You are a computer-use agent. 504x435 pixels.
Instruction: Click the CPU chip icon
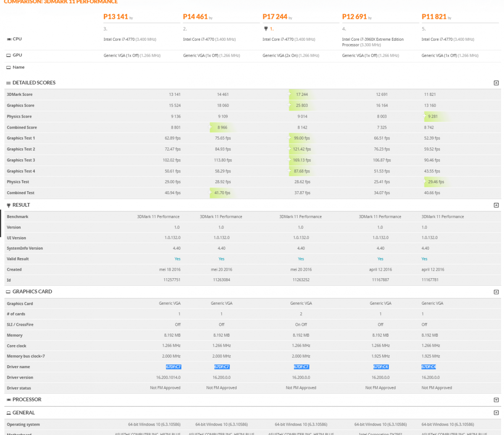pos(9,39)
